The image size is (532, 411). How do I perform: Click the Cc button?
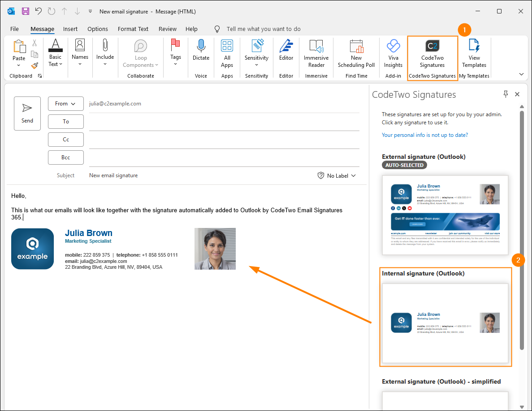pos(66,140)
